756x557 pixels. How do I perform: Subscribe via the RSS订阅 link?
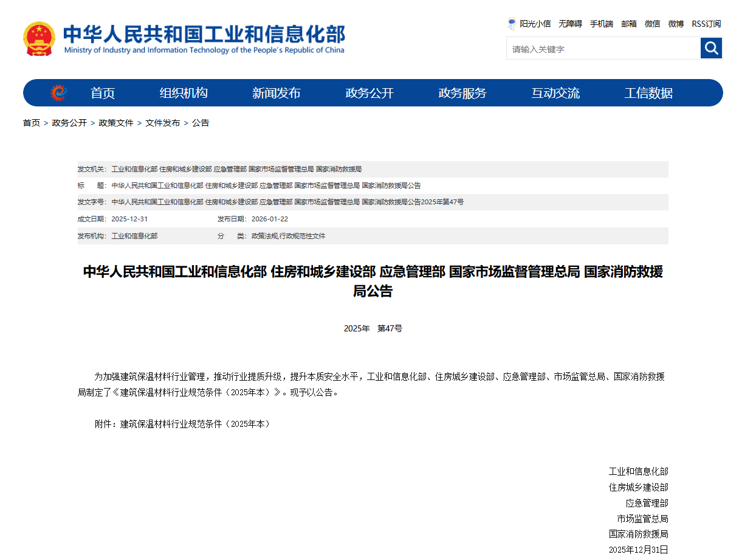pyautogui.click(x=706, y=23)
